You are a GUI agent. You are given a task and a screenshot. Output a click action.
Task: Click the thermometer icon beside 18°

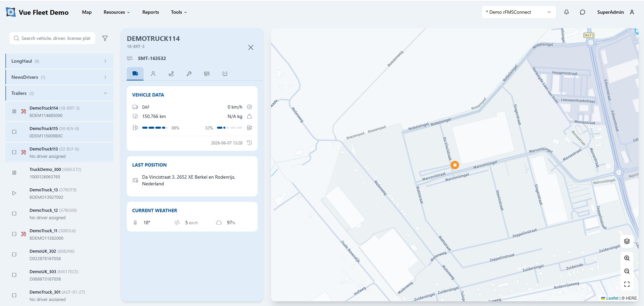135,223
